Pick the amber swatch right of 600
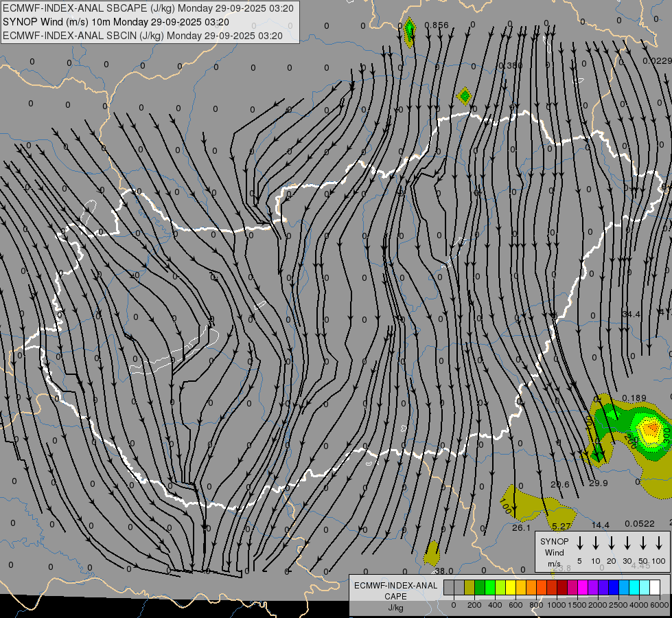Viewport: 672px width, 618px height. (521, 588)
